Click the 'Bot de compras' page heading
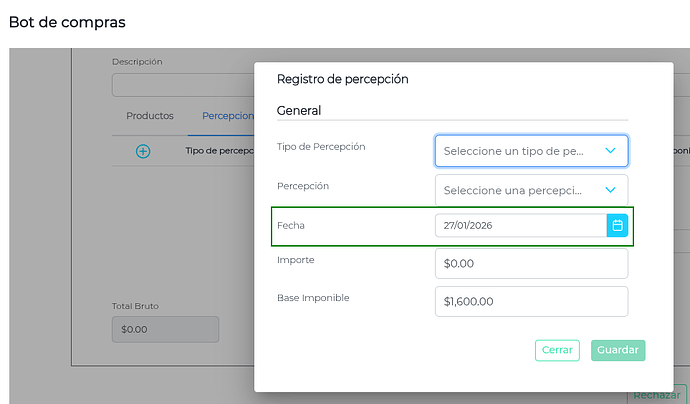This screenshot has width=690, height=404. (x=67, y=21)
